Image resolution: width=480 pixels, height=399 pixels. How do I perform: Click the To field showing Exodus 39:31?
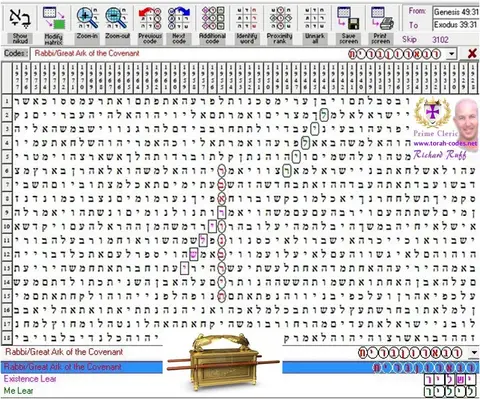point(456,25)
